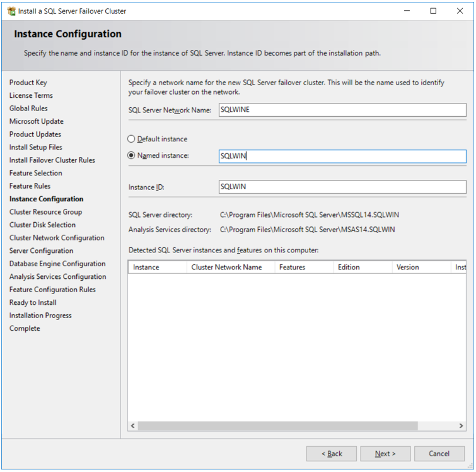Select Install Setup Files step in sidebar
476x472 pixels.
coord(36,147)
